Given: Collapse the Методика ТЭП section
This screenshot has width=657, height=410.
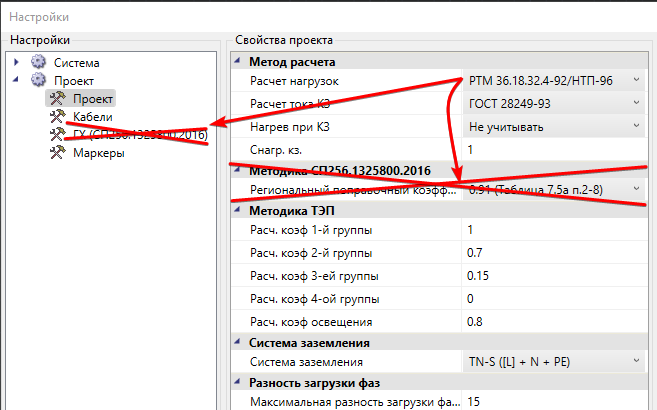Looking at the screenshot, I should pyautogui.click(x=239, y=209).
